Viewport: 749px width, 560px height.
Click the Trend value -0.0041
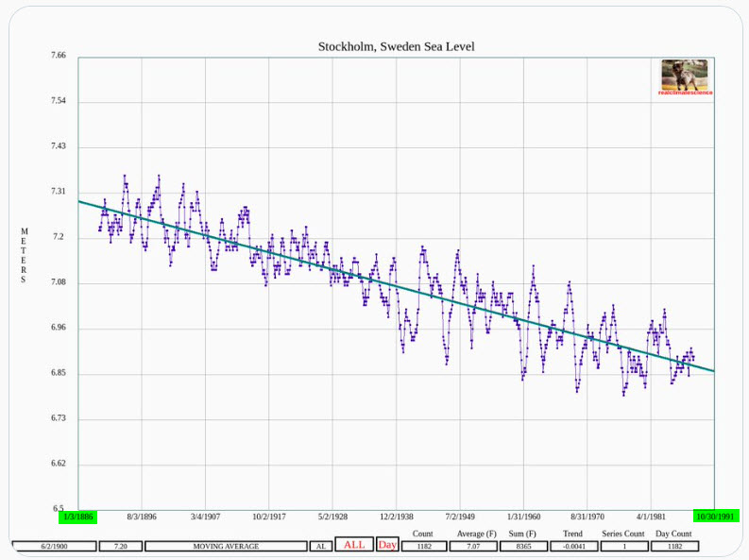pyautogui.click(x=573, y=546)
